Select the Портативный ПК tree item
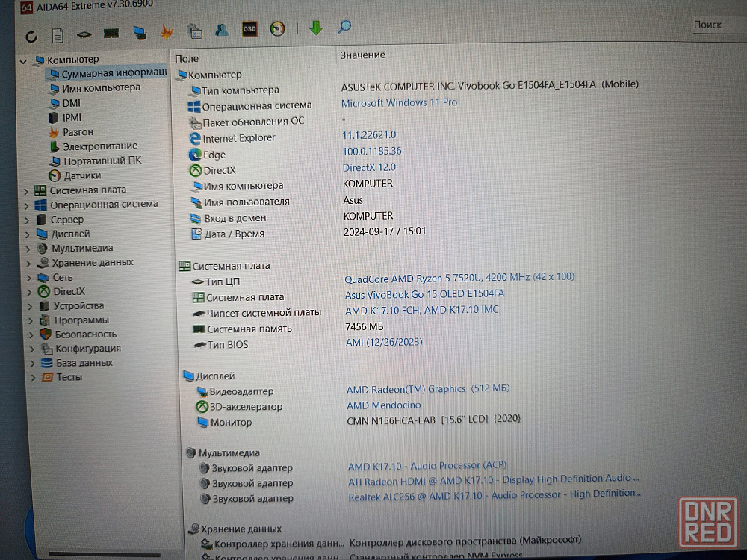747x560 pixels. (96, 161)
